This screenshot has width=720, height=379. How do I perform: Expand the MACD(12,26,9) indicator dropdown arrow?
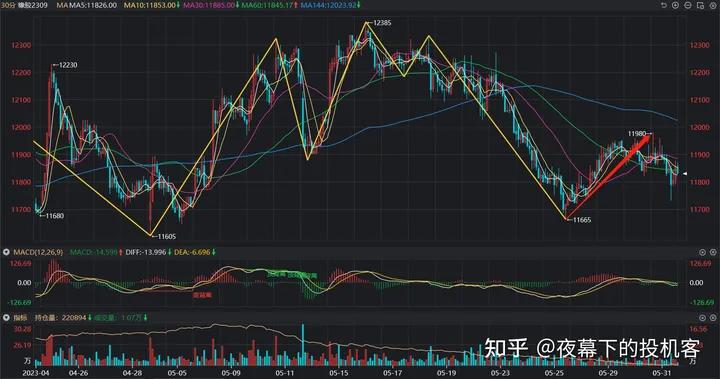pyautogui.click(x=6, y=252)
